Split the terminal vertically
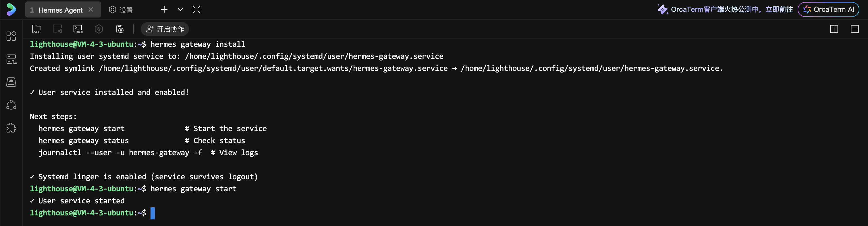868x226 pixels. click(x=834, y=29)
